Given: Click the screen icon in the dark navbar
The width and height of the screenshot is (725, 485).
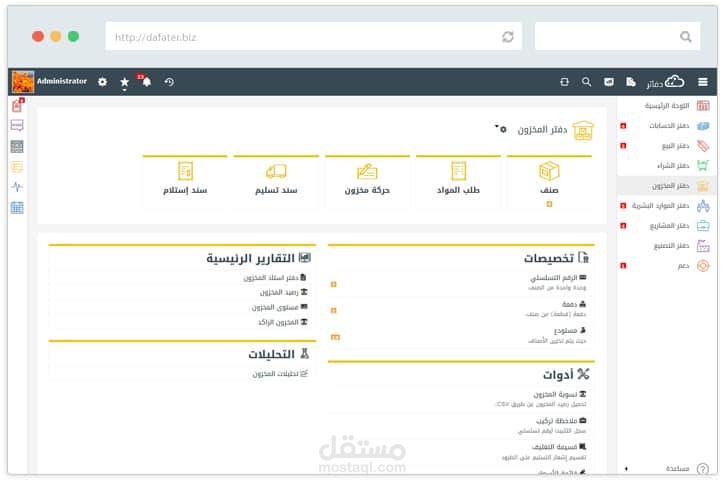Looking at the screenshot, I should 609,82.
